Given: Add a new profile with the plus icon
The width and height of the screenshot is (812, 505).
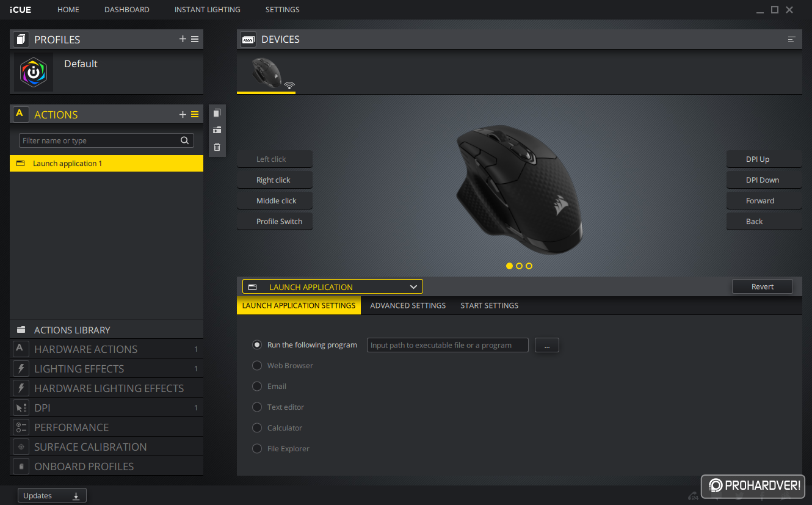Looking at the screenshot, I should pyautogui.click(x=183, y=39).
